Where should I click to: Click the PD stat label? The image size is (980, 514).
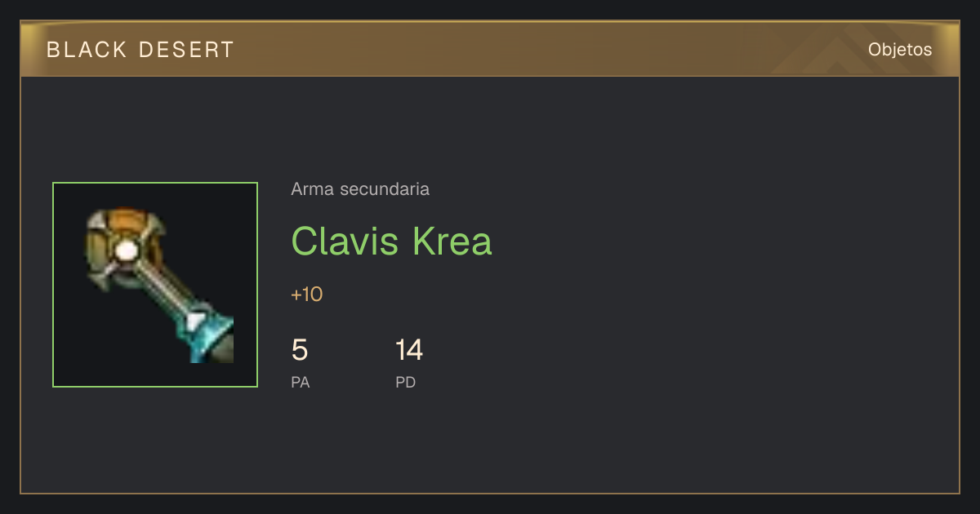click(406, 382)
